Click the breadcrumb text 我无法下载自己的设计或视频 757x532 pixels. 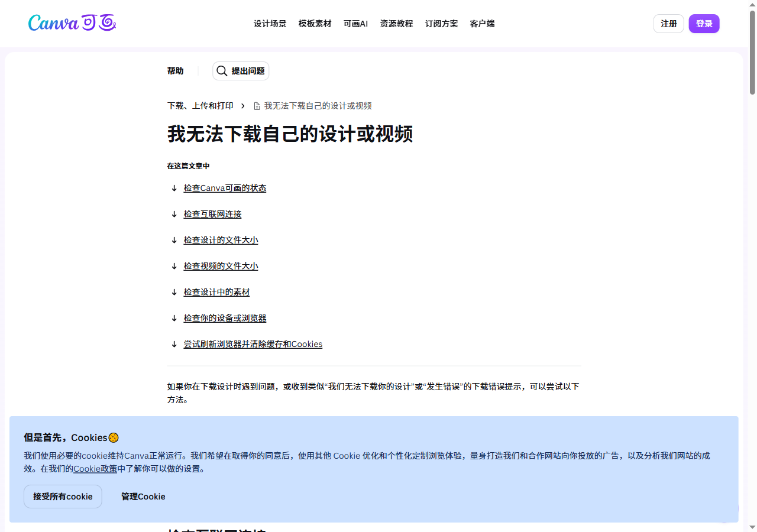click(x=318, y=106)
